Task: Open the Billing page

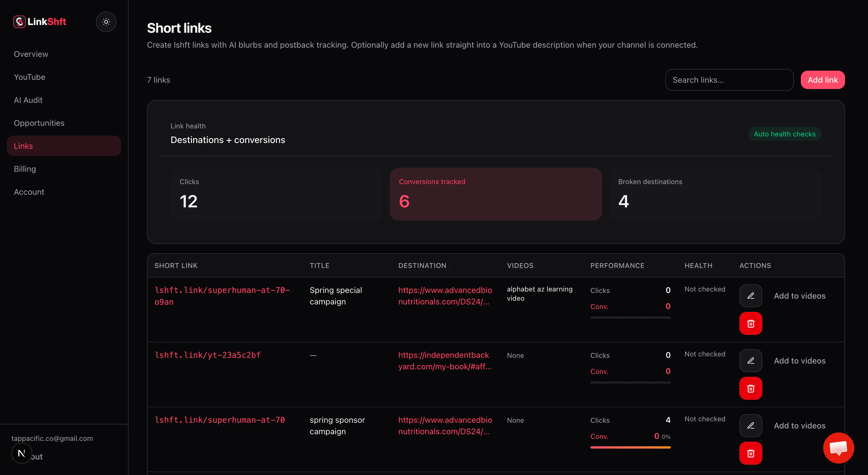Action: [25, 169]
